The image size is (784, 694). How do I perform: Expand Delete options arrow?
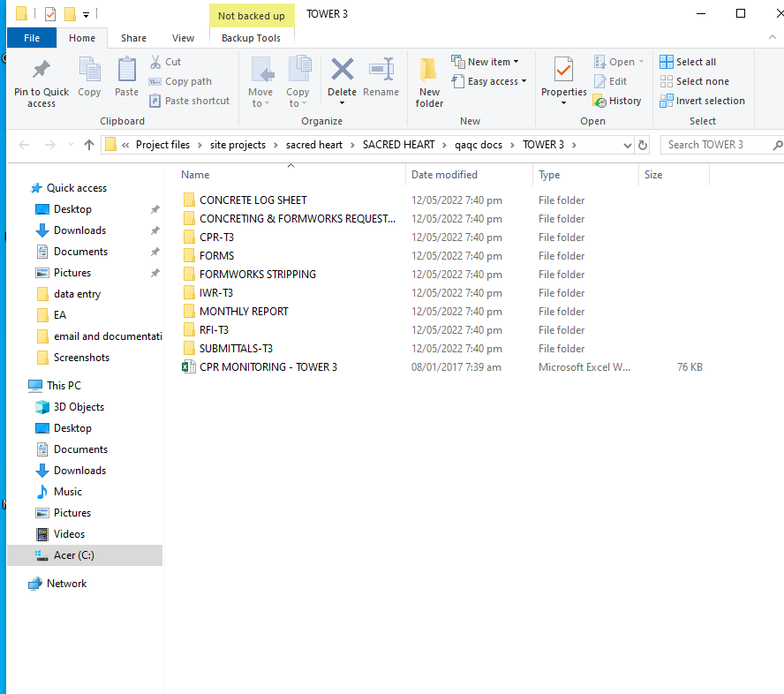pyautogui.click(x=342, y=103)
